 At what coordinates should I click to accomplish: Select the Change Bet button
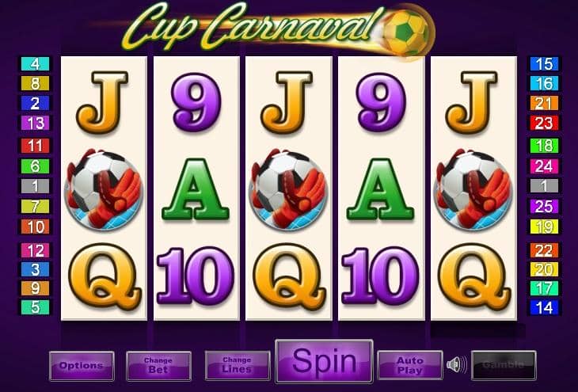[158, 366]
